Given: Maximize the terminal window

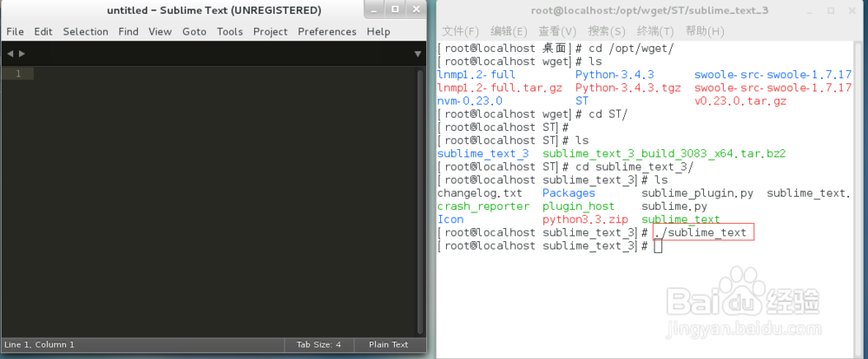Looking at the screenshot, I should coord(831,10).
